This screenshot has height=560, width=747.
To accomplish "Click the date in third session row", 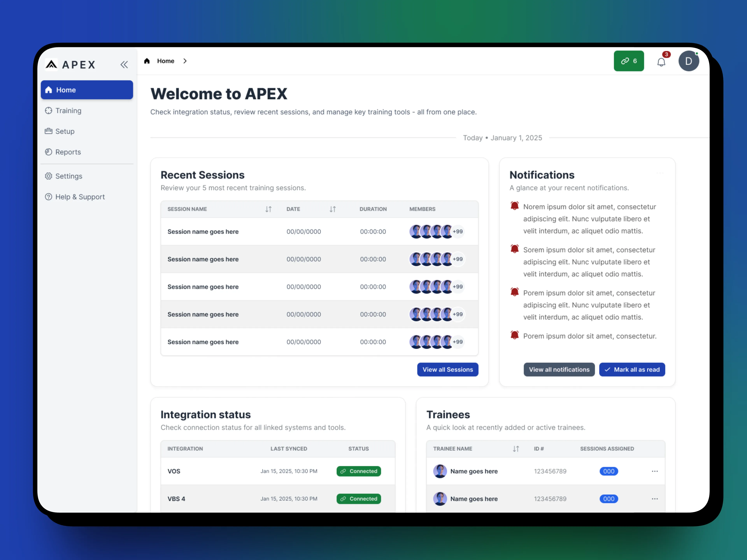I will [304, 287].
